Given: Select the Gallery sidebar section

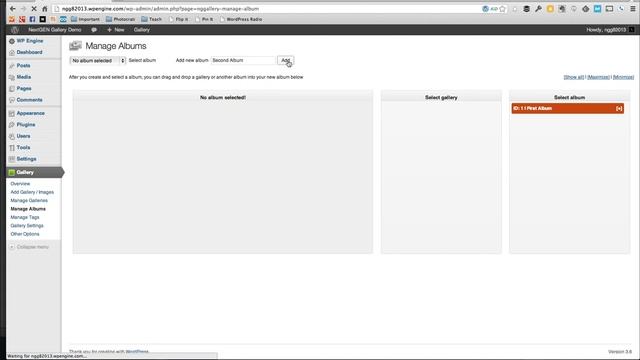Looking at the screenshot, I should pyautogui.click(x=34, y=172).
